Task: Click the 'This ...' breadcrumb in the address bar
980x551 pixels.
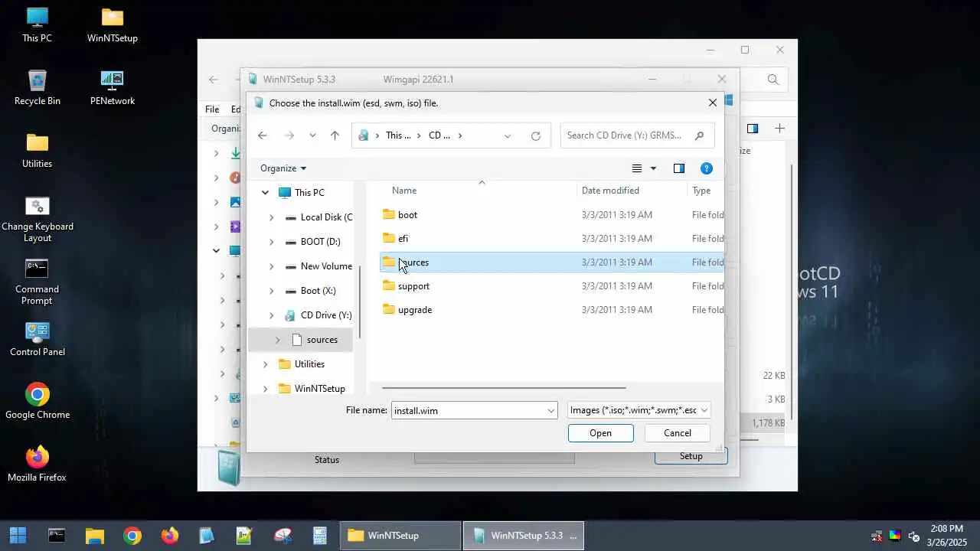Action: 397,135
